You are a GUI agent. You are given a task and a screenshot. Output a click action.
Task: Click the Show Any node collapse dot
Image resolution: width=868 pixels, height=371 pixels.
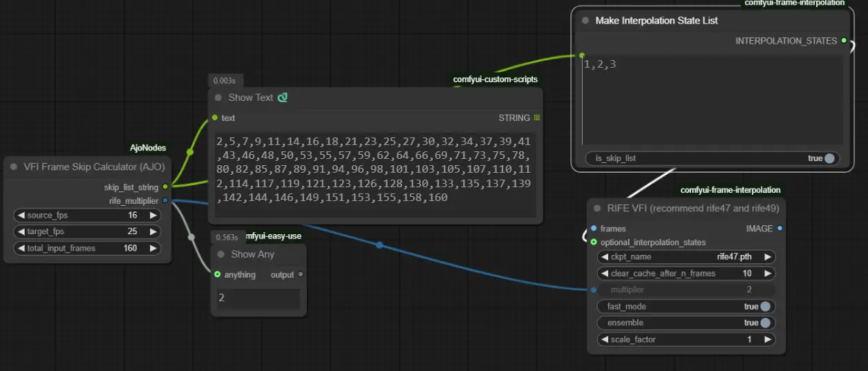point(222,254)
